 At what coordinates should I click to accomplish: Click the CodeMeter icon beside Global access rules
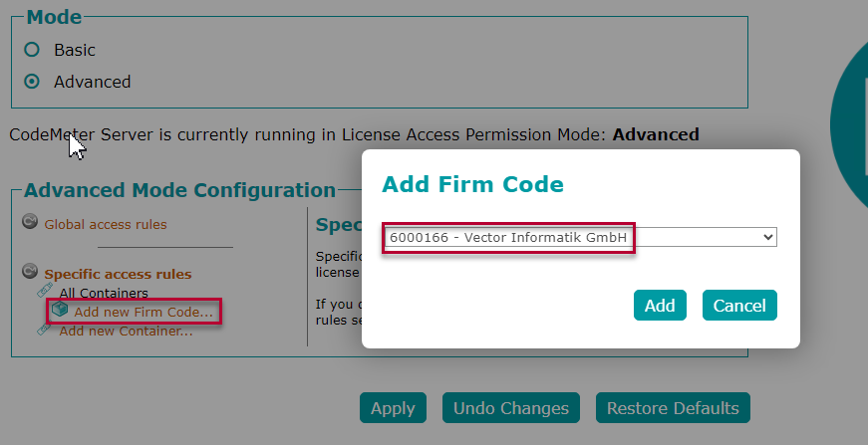(30, 222)
